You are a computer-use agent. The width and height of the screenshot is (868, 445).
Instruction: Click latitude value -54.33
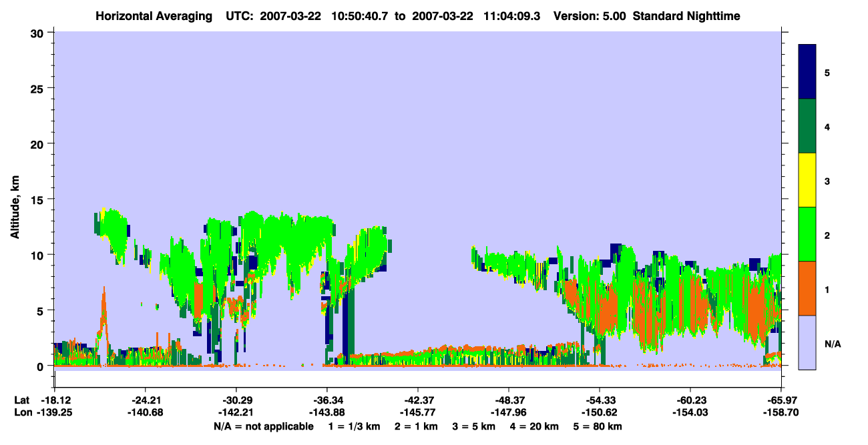pyautogui.click(x=600, y=400)
